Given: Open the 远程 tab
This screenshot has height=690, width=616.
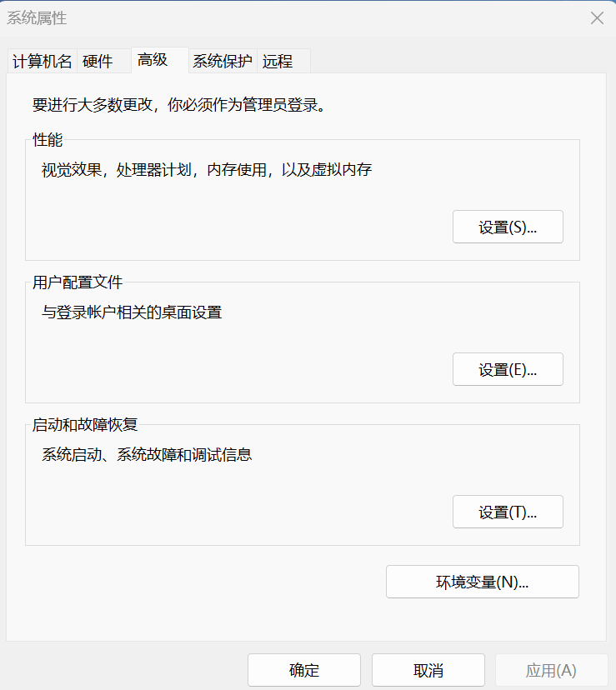Looking at the screenshot, I should tap(278, 61).
